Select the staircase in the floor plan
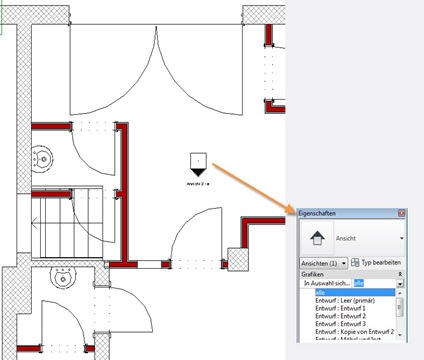 67,223
